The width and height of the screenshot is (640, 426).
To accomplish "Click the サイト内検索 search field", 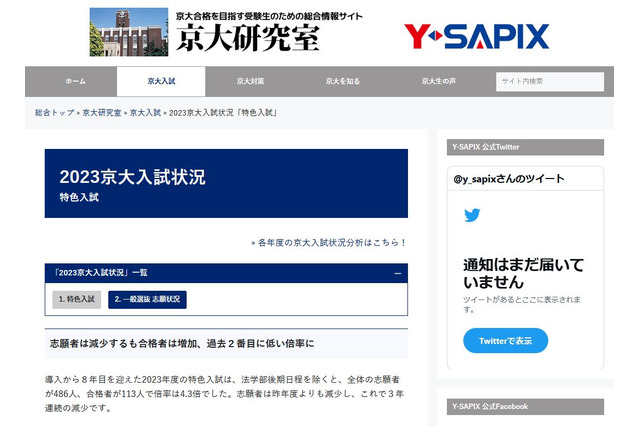I will pos(549,81).
